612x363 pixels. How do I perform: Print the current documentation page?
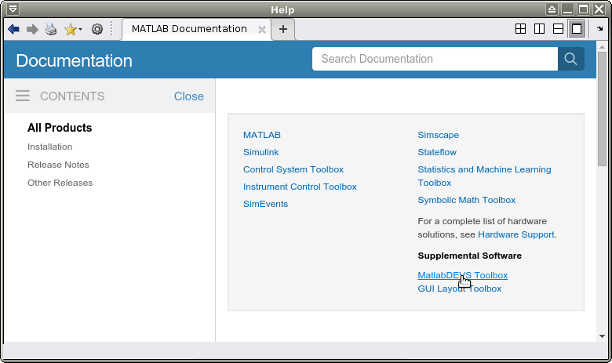coord(51,29)
